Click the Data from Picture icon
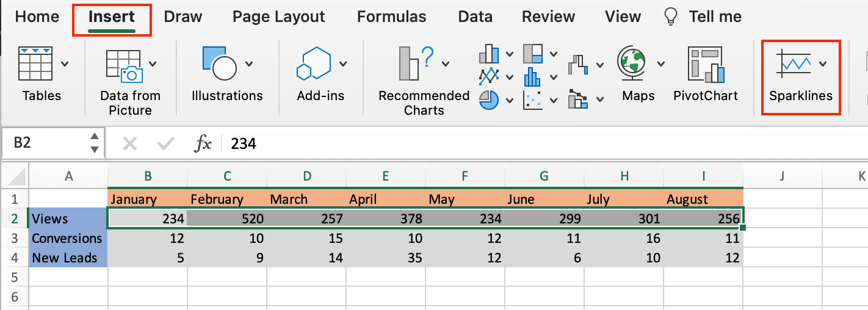Image resolution: width=868 pixels, height=310 pixels. (125, 65)
